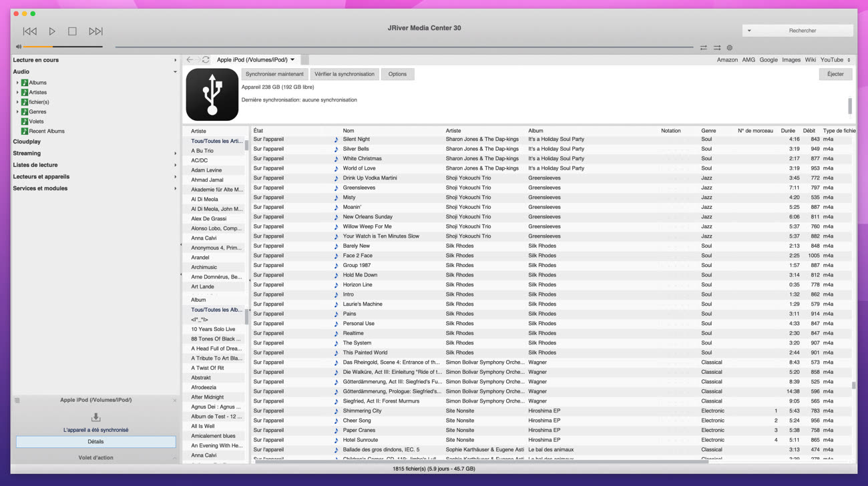Screen dimensions: 868x486
Task: Click the Artistes music note icon
Action: tap(25, 92)
